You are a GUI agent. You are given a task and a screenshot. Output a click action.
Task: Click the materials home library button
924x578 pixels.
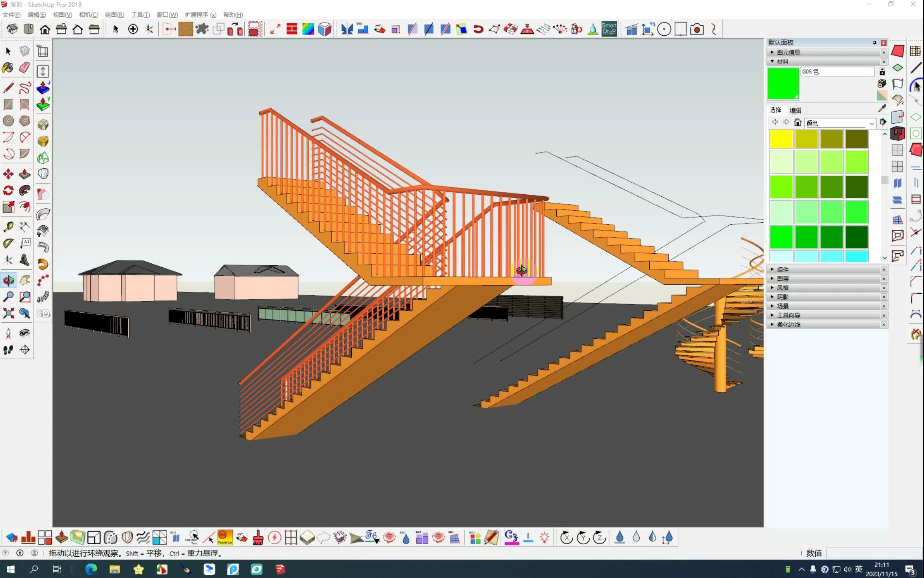click(x=798, y=122)
